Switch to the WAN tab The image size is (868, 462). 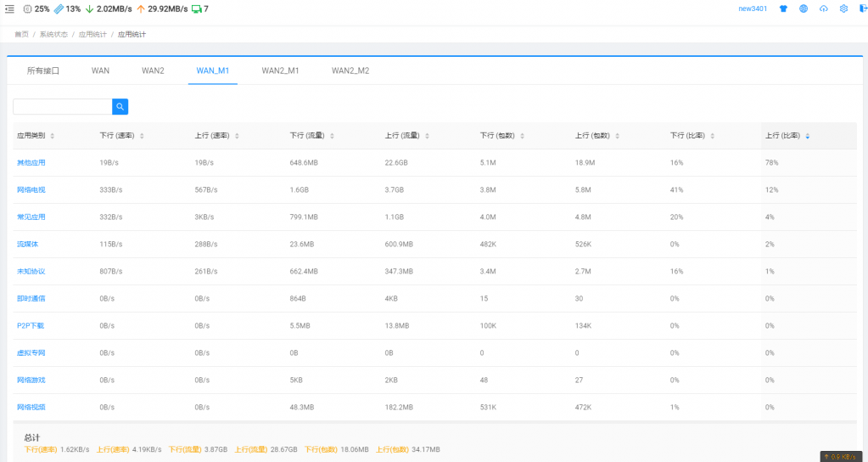click(100, 70)
